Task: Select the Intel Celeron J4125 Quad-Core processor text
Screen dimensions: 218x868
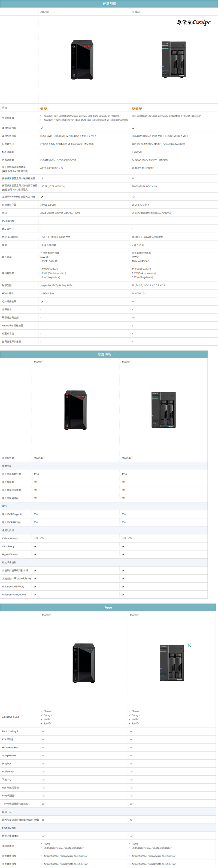Action: (x=166, y=116)
